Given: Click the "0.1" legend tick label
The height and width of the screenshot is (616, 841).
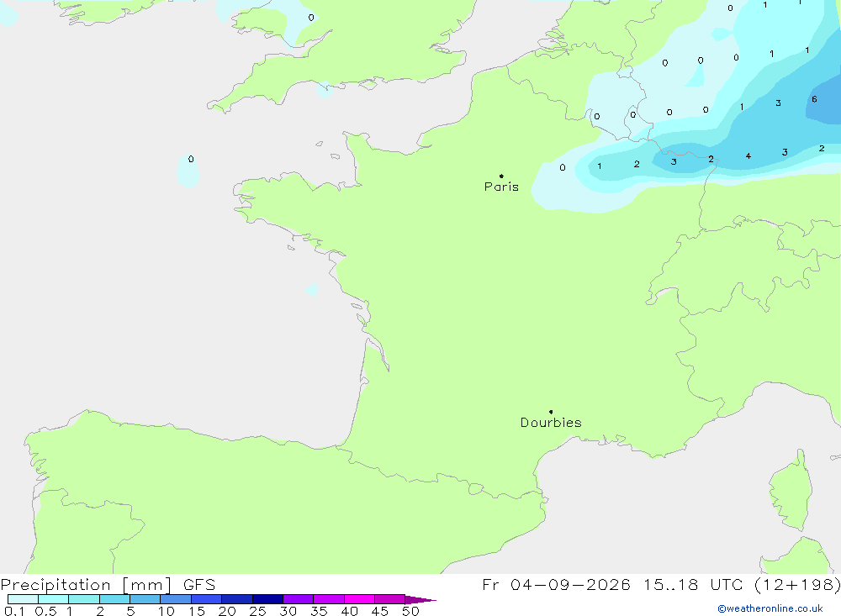Looking at the screenshot, I should click(14, 611).
